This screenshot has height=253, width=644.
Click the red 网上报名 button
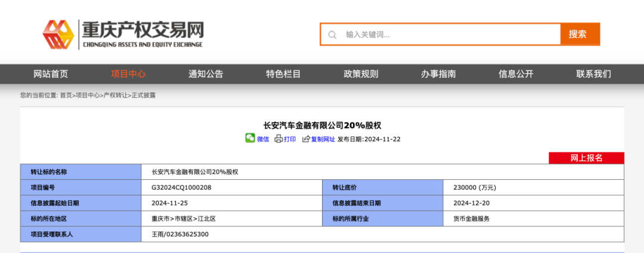pos(587,158)
